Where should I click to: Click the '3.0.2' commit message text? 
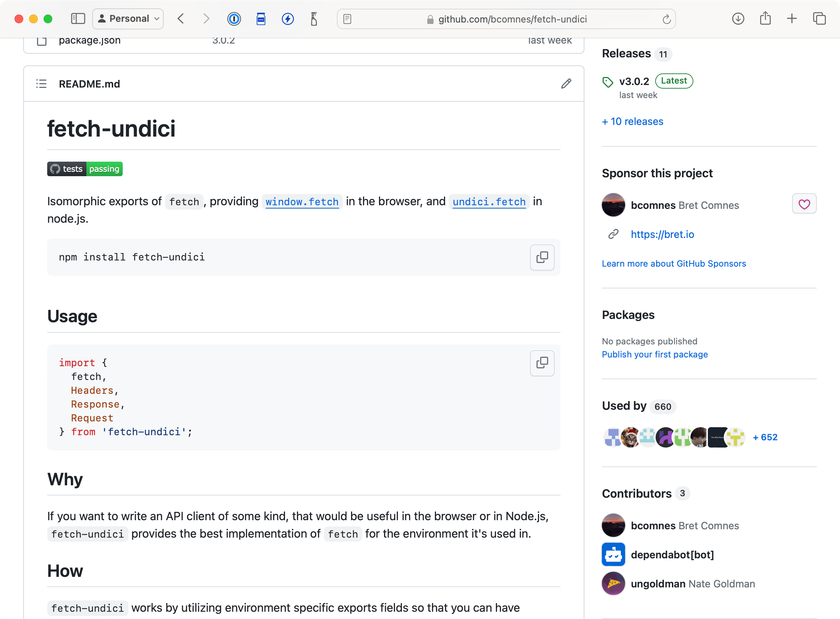(224, 40)
